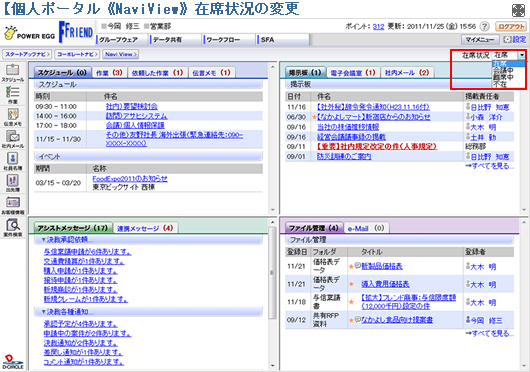
Task: Click the help question mark icon
Action: 484,26
